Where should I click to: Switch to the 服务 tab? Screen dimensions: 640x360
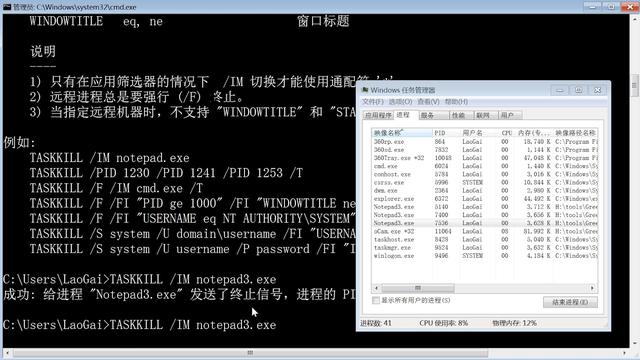point(433,116)
